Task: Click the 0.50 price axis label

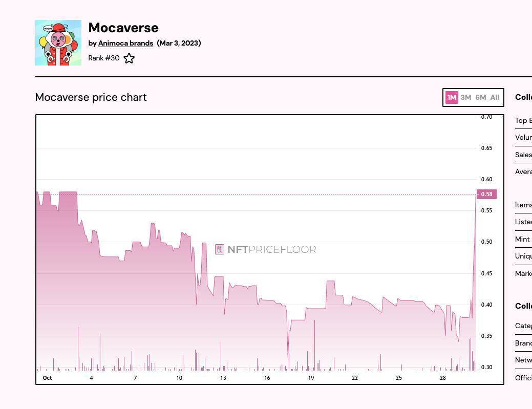Action: [486, 242]
